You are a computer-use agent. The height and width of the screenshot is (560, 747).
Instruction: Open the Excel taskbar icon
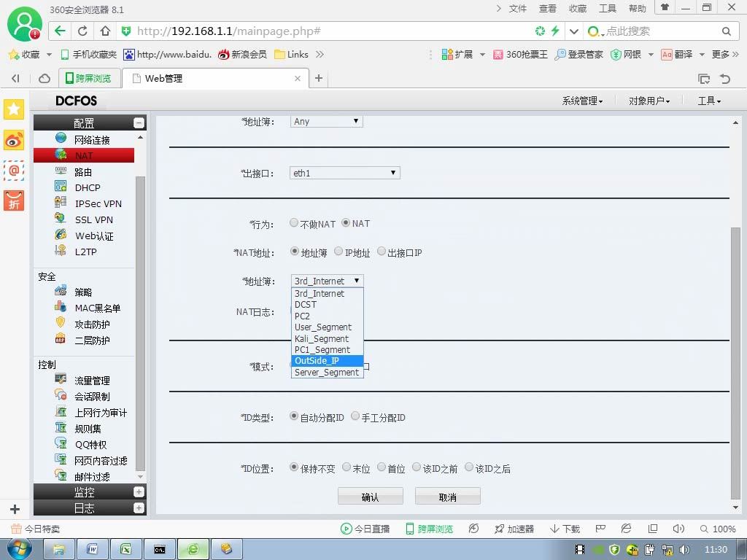pyautogui.click(x=125, y=549)
